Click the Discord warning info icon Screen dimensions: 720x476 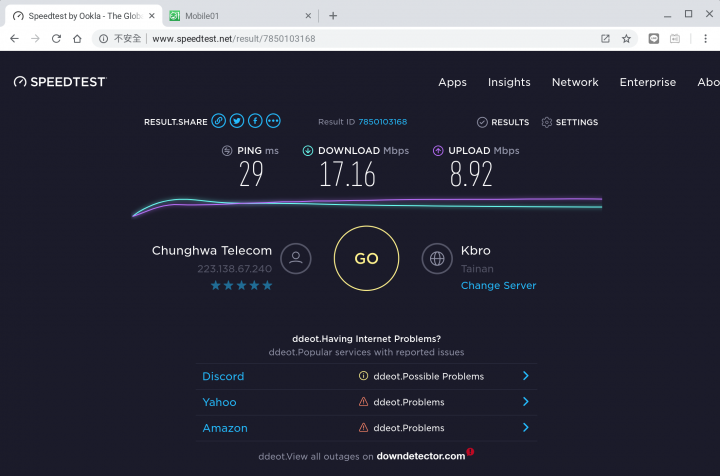pyautogui.click(x=363, y=376)
